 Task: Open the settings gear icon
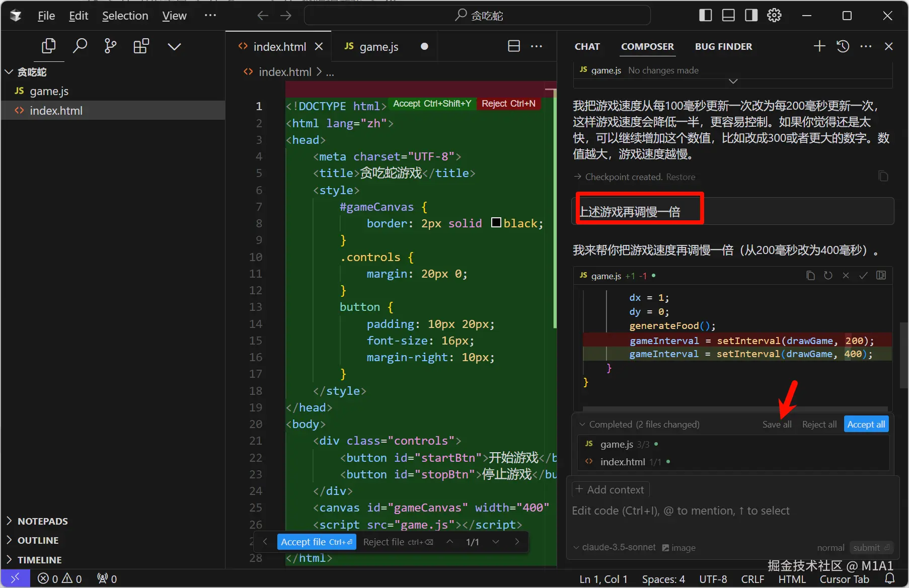774,16
